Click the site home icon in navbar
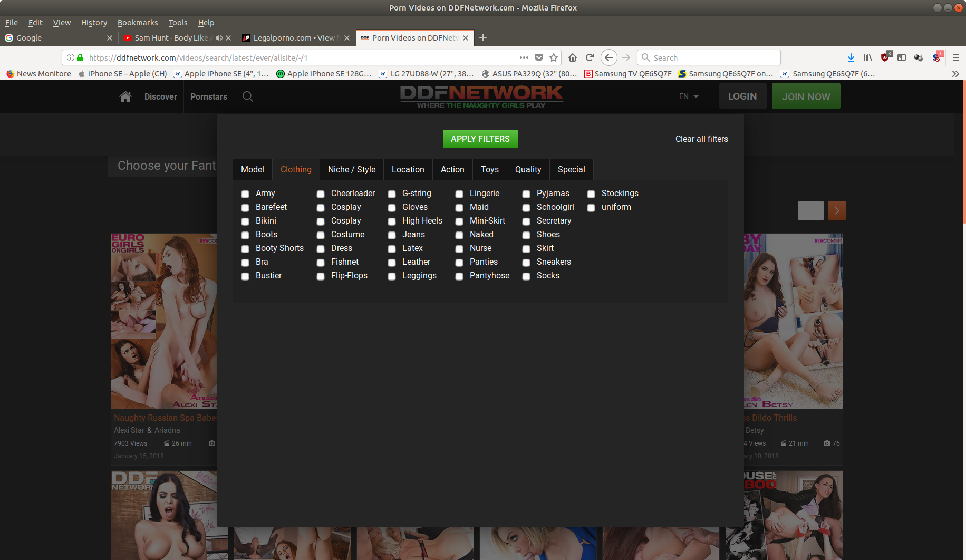 pyautogui.click(x=125, y=96)
